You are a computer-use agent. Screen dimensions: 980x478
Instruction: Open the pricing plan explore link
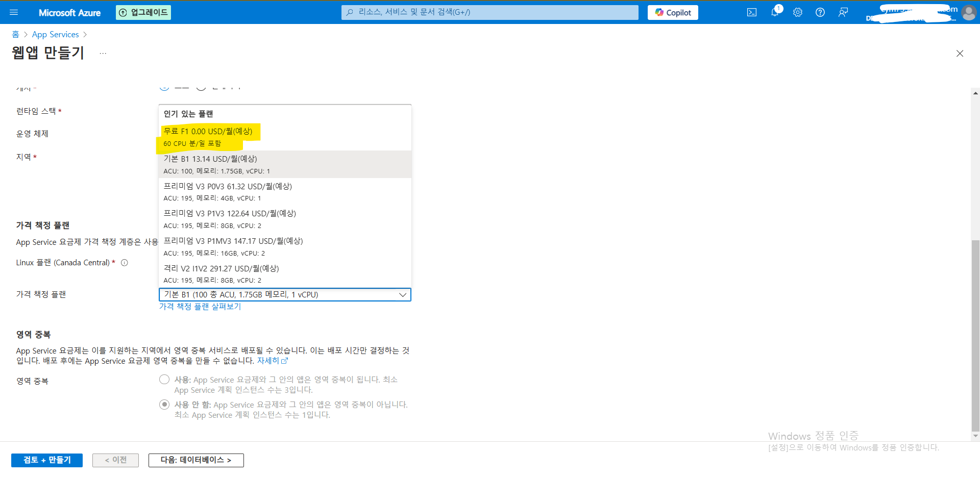point(200,306)
